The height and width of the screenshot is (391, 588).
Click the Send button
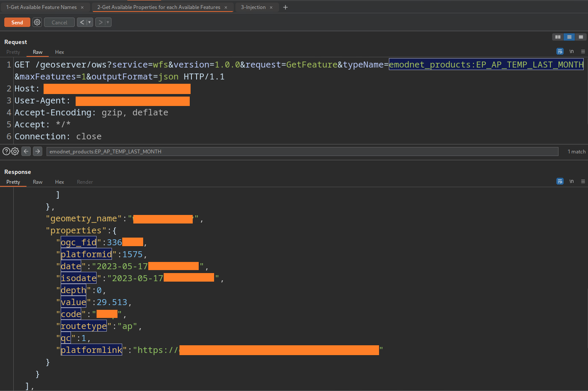[x=17, y=22]
